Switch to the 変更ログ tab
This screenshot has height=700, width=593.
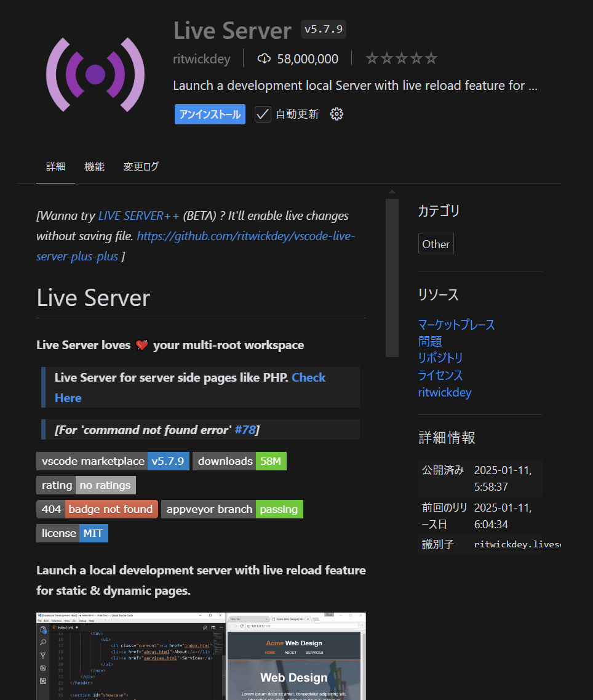141,166
